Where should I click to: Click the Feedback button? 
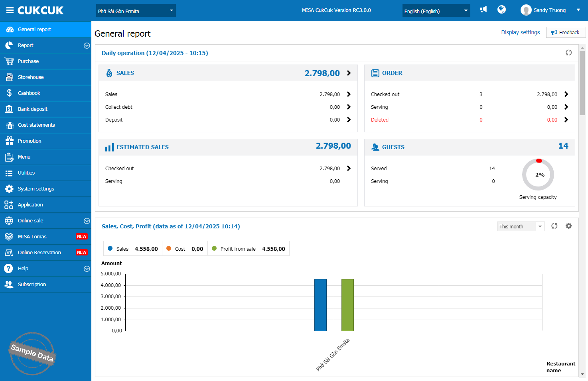[565, 32]
